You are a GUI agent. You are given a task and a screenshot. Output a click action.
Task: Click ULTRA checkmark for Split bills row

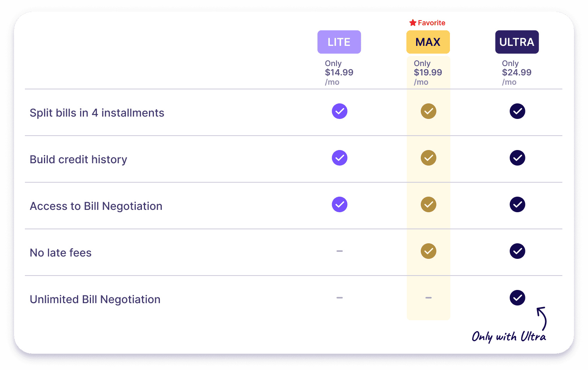(x=518, y=111)
